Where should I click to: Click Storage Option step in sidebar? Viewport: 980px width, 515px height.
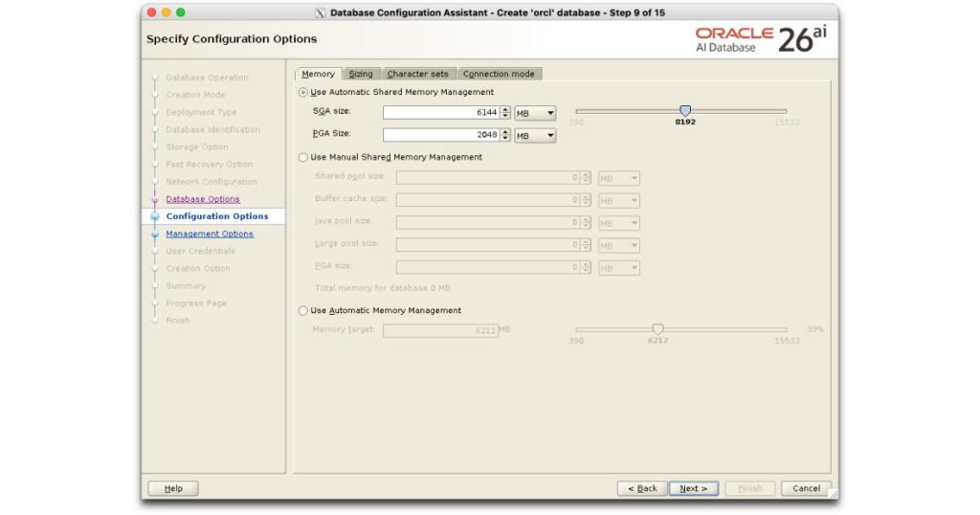(197, 146)
